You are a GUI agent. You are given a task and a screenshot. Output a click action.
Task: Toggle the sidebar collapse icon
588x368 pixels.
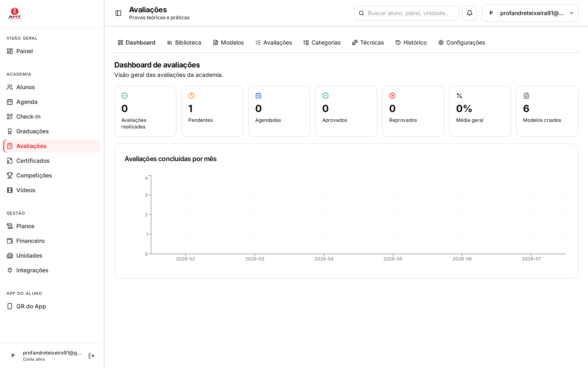(x=118, y=13)
